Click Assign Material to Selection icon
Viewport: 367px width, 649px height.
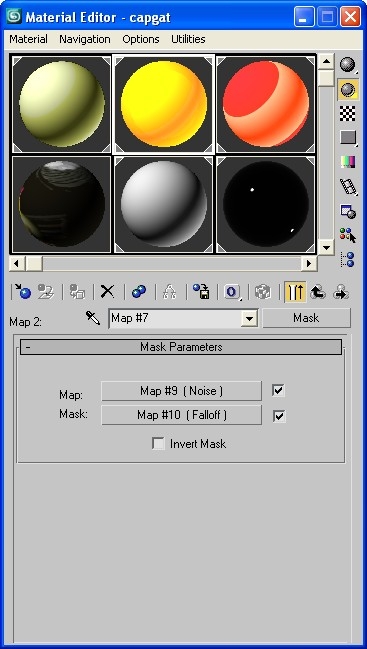point(77,292)
